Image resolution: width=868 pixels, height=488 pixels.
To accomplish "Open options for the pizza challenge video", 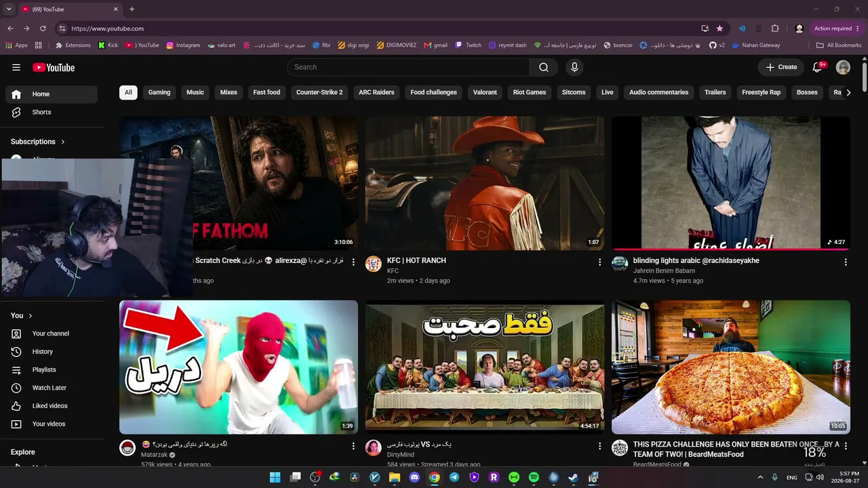I will coord(846,446).
